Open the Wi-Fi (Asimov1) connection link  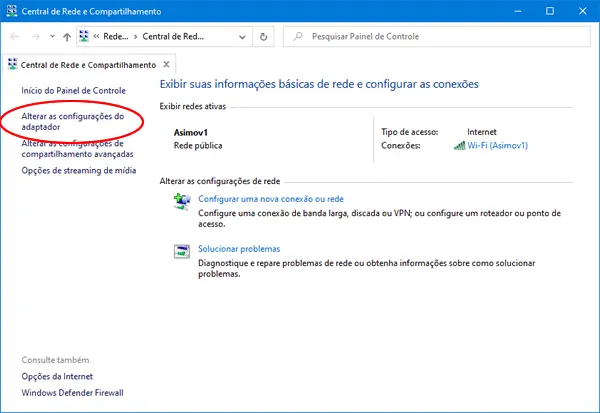[x=497, y=145]
